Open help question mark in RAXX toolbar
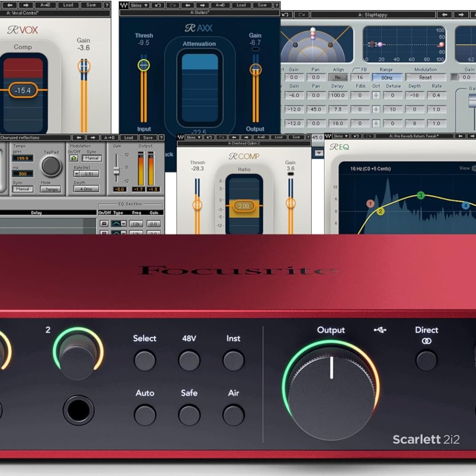This screenshot has height=476, width=476. (x=277, y=5)
